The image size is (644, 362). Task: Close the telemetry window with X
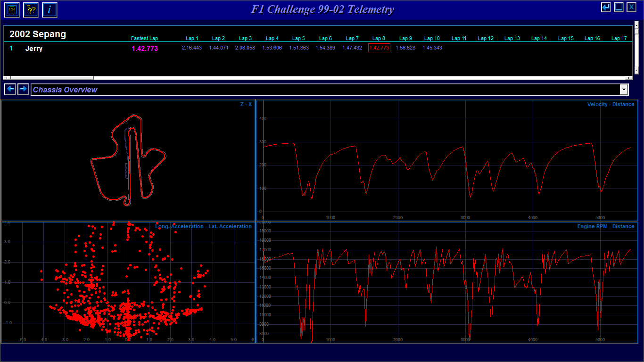click(631, 7)
